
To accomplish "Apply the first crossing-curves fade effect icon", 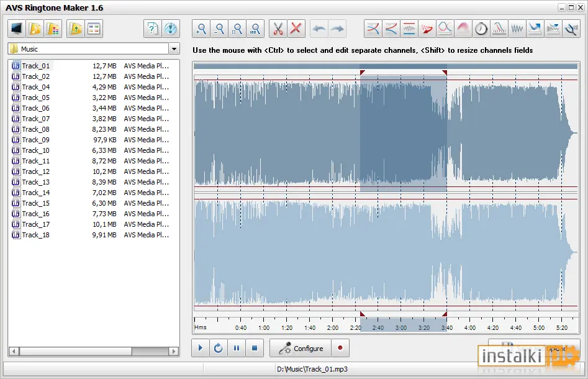I will pos(373,29).
